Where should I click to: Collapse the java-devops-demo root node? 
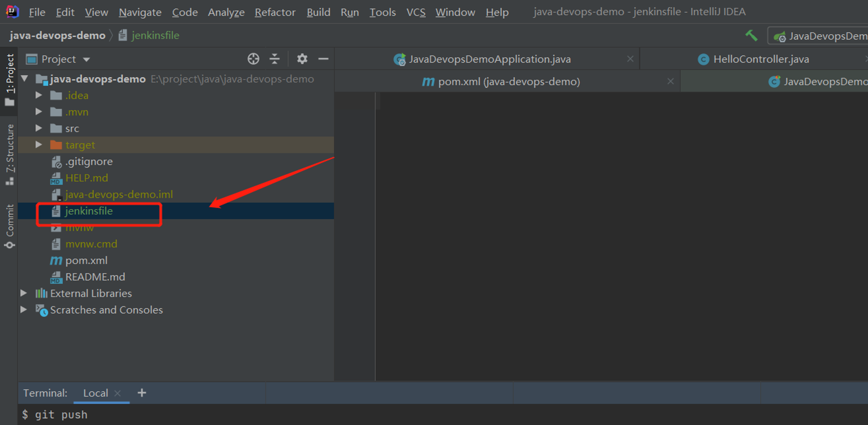coord(25,79)
